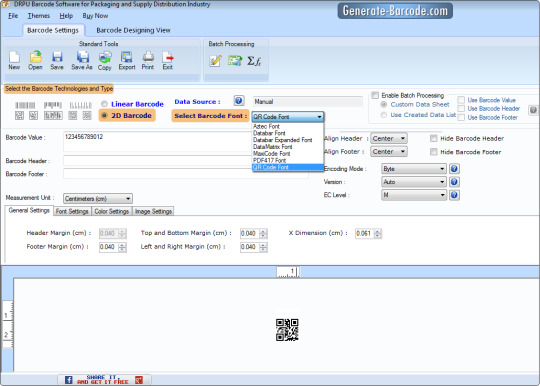This screenshot has width=540, height=386.
Task: Check the Hide Barcode Header option
Action: pyautogui.click(x=434, y=138)
